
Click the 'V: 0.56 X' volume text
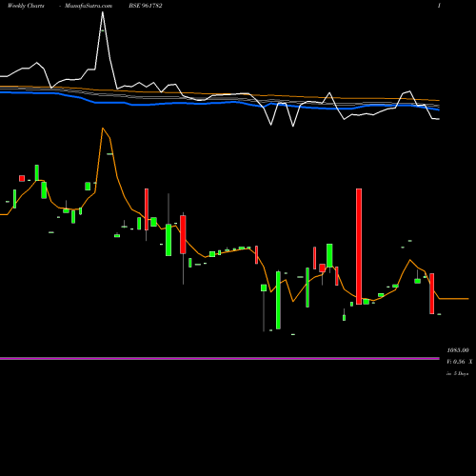[x=459, y=362]
